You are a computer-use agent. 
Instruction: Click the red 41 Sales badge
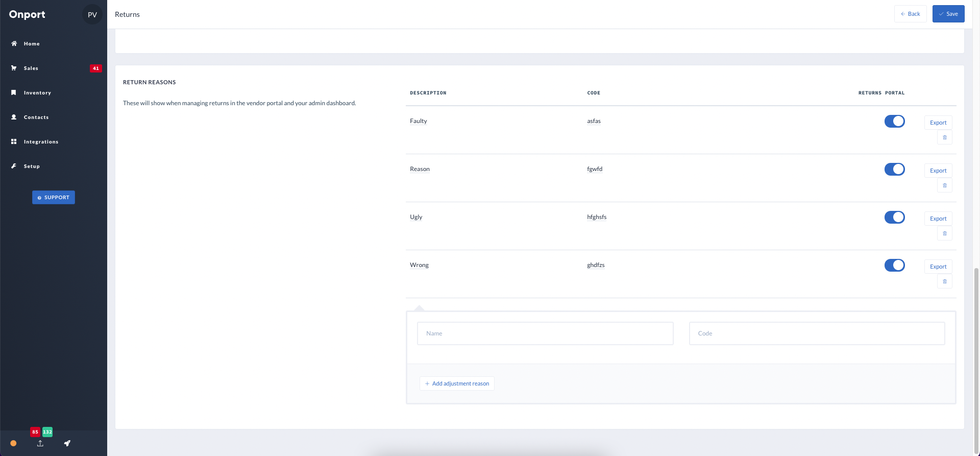(x=95, y=68)
